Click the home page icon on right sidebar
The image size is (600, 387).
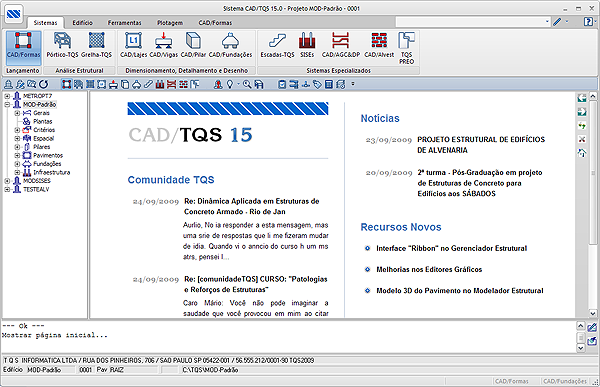[582, 153]
